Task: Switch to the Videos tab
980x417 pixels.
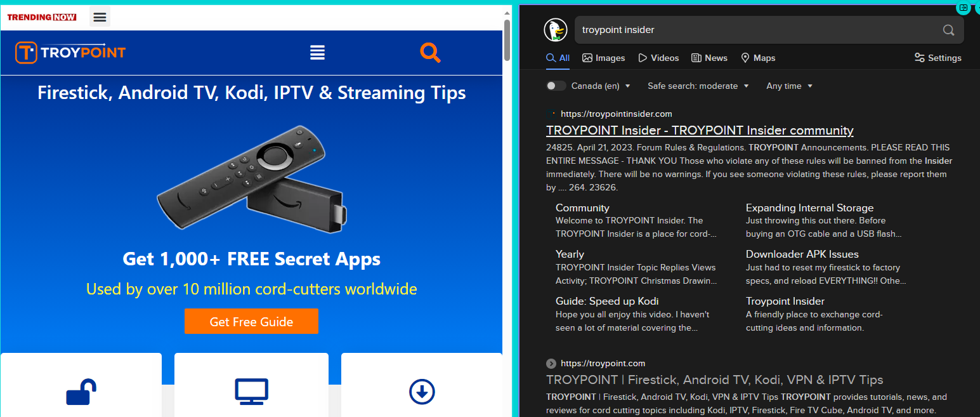Action: [658, 58]
